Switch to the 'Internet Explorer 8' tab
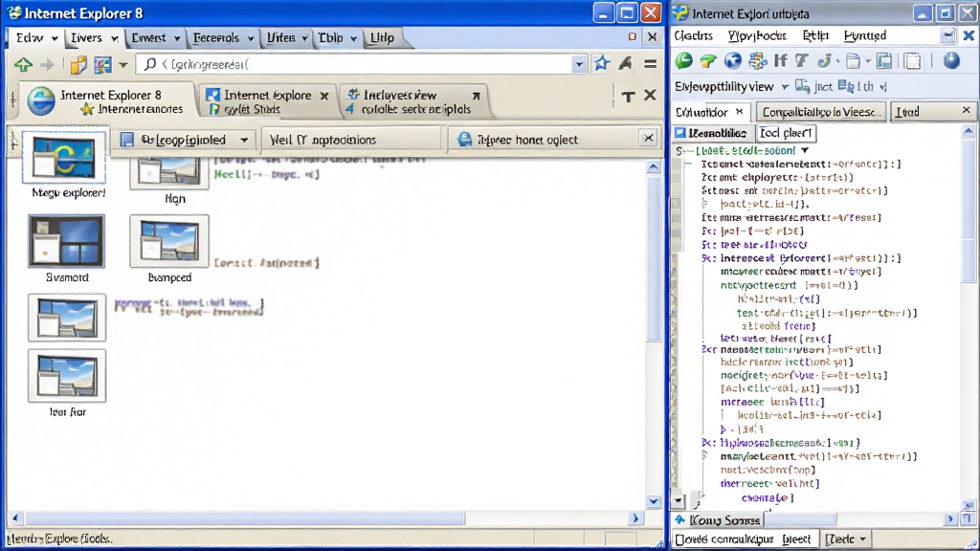The height and width of the screenshot is (551, 980). (x=106, y=101)
